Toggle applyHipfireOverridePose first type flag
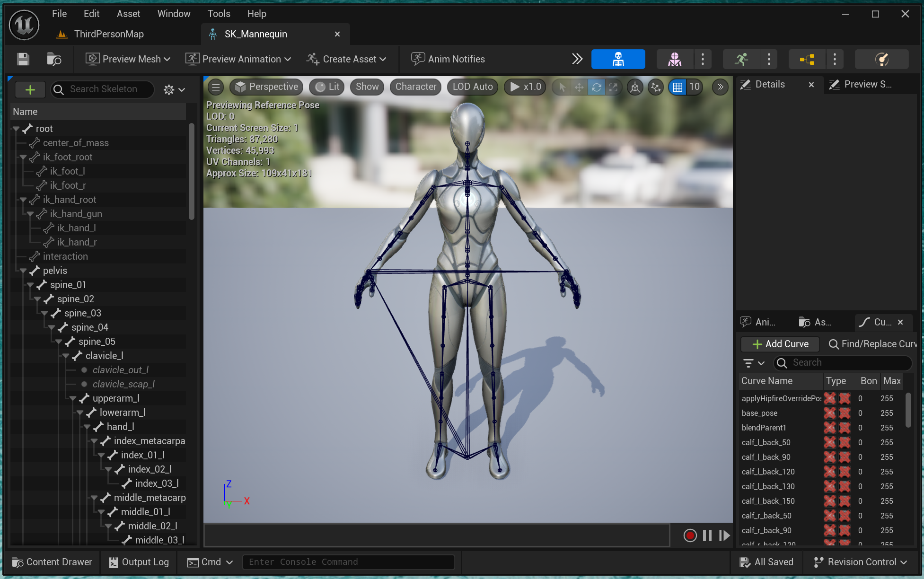 (829, 398)
